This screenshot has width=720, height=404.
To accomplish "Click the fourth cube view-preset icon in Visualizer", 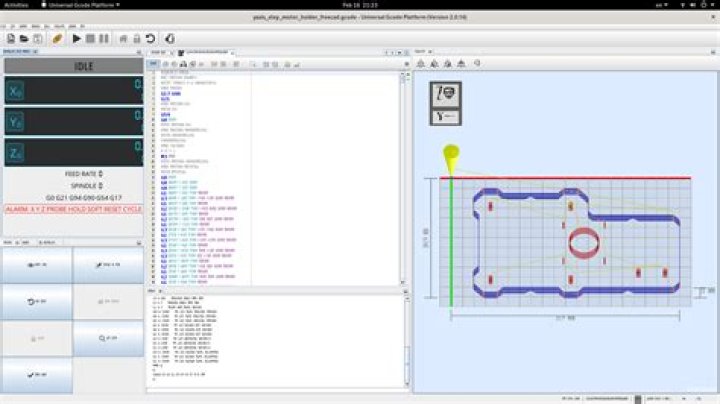I will pyautogui.click(x=461, y=64).
